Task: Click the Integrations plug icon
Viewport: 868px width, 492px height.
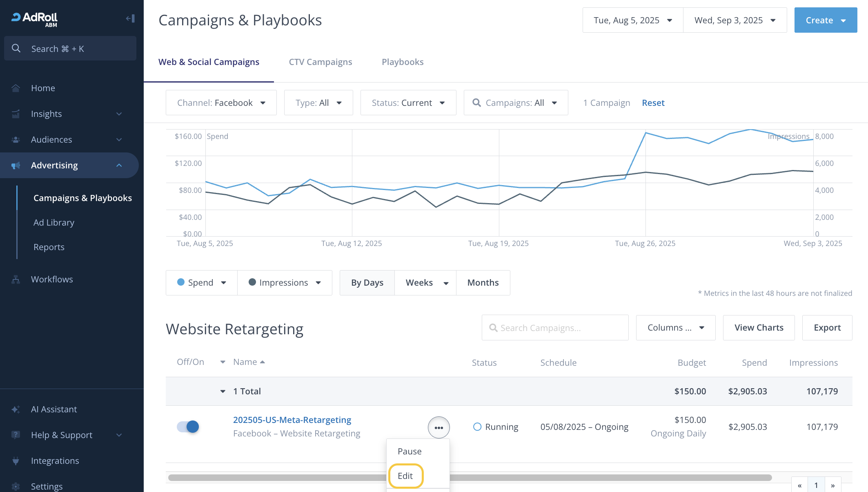Action: pos(16,461)
